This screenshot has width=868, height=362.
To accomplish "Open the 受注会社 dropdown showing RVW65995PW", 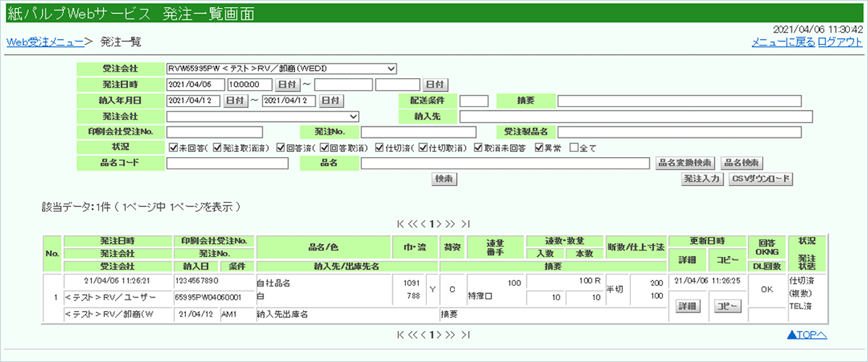I will (281, 69).
